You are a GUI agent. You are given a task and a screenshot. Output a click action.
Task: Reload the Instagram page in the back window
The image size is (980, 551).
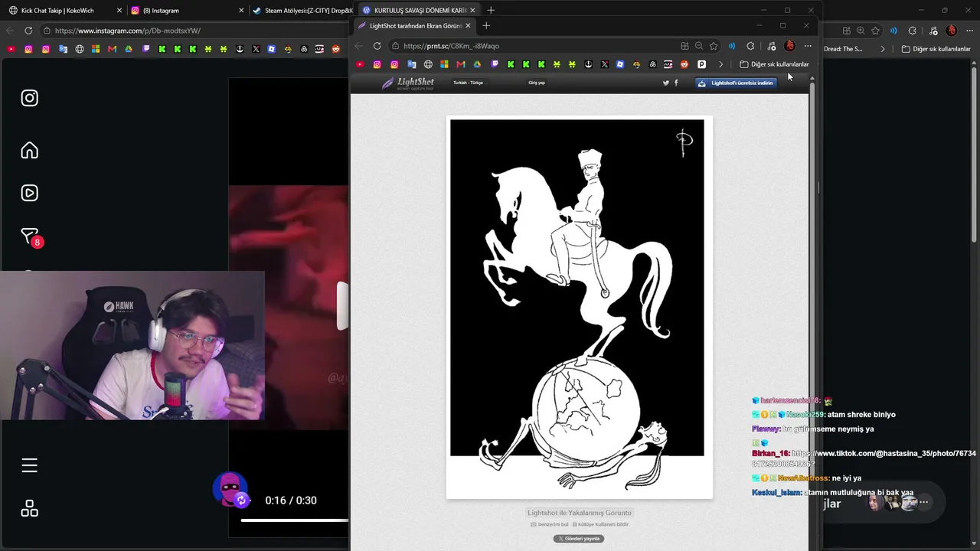coord(28,31)
